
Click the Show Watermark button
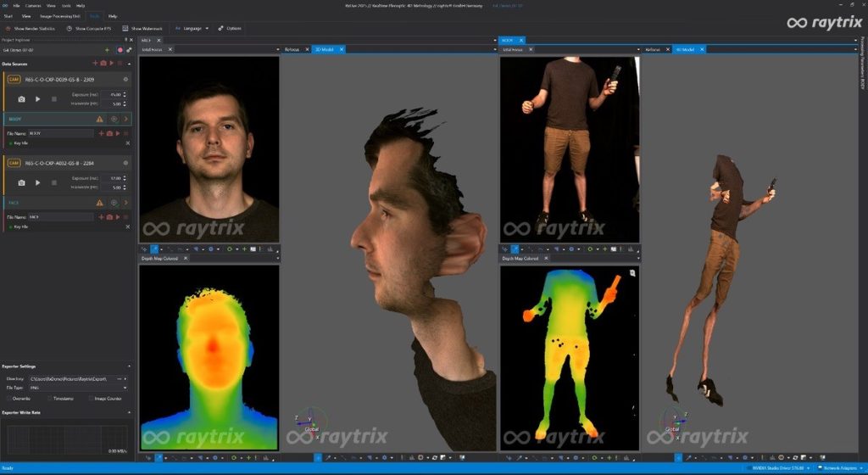point(144,28)
